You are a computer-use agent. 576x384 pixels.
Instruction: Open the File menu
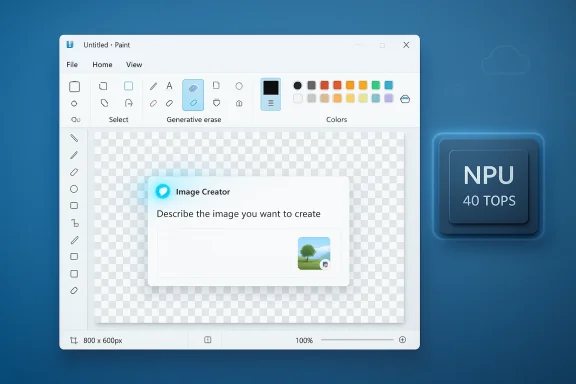[x=72, y=65]
